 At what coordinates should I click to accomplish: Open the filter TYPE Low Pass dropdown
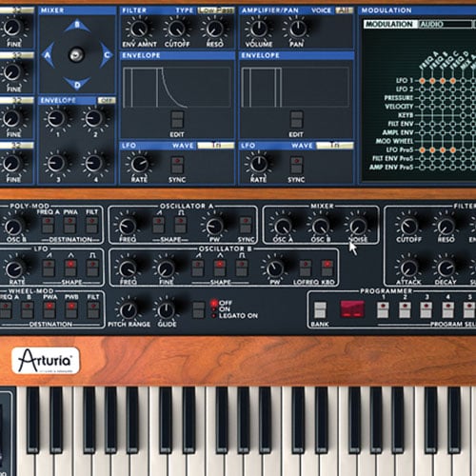(216, 10)
